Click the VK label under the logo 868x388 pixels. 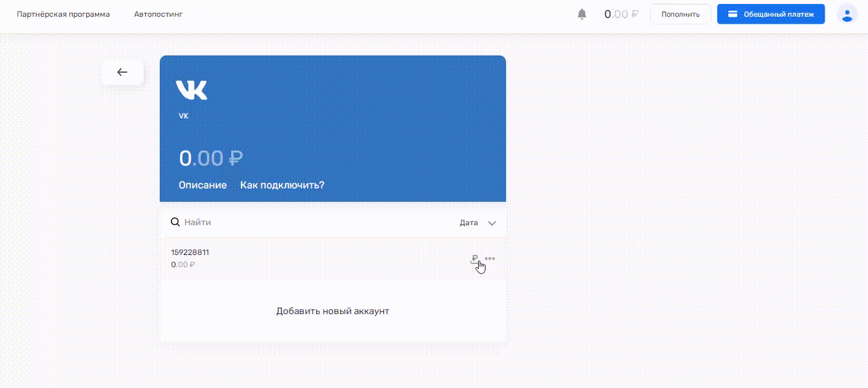(x=183, y=116)
